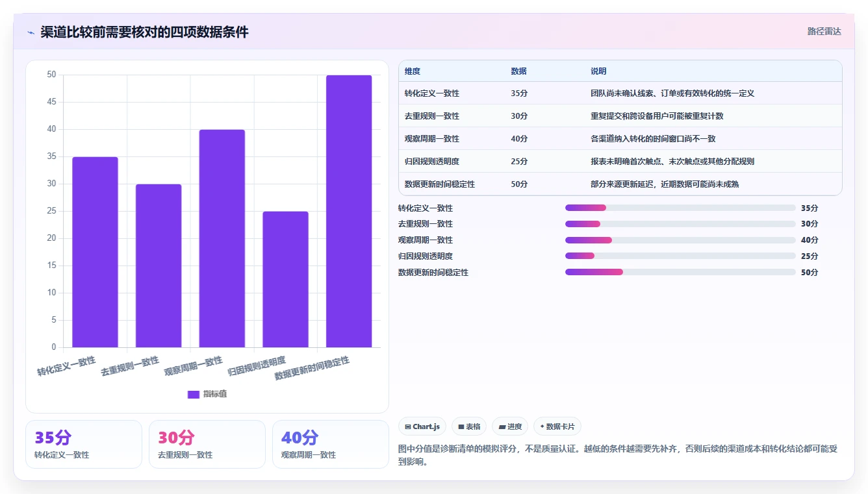Image resolution: width=868 pixels, height=494 pixels.
Task: Click the progress list value 25分
Action: tap(810, 256)
